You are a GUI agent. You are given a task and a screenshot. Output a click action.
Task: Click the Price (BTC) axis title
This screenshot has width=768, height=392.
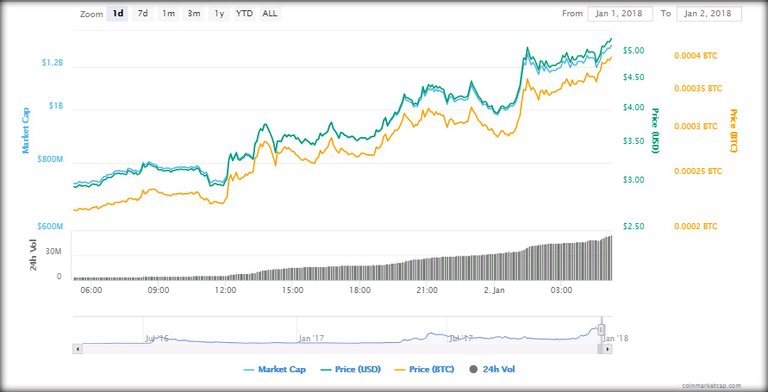733,130
